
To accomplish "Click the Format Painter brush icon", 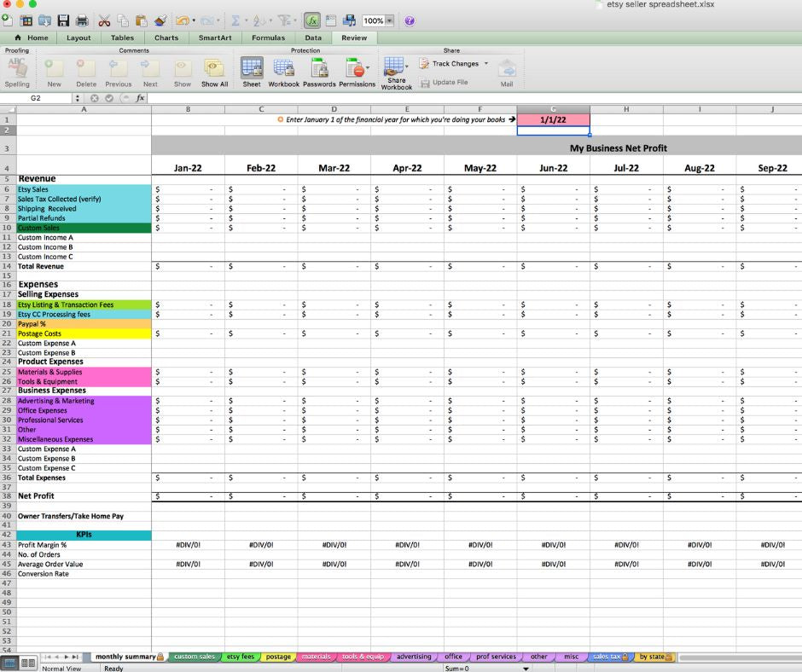I will tap(160, 20).
